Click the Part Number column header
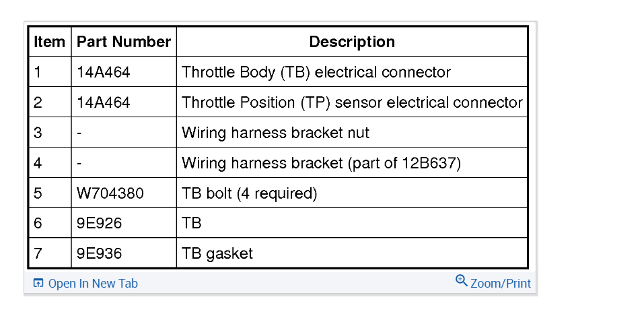The width and height of the screenshot is (644, 320). (124, 42)
